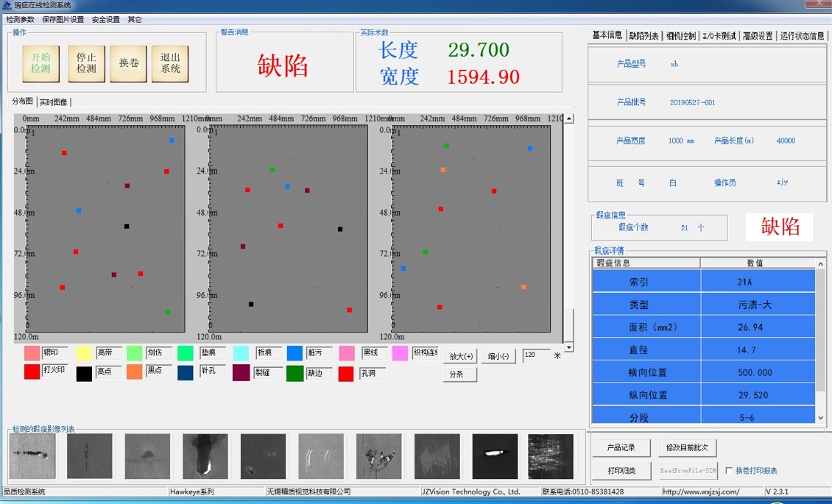Open the 保存图片设置 menu
The image size is (832, 504).
(63, 20)
